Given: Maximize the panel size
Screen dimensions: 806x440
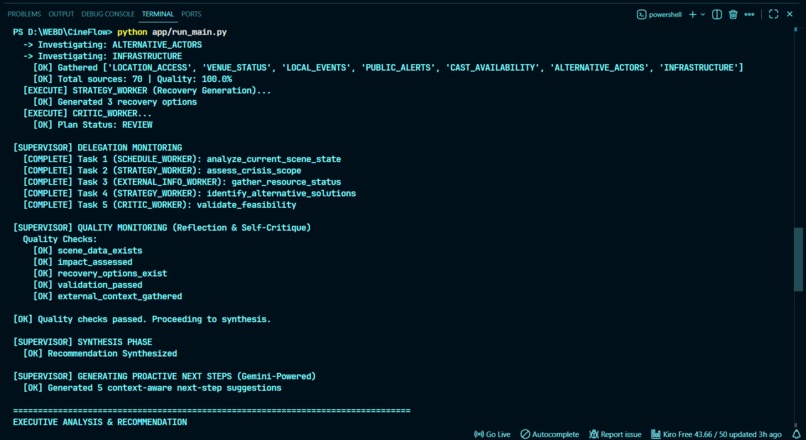Looking at the screenshot, I should (773, 14).
